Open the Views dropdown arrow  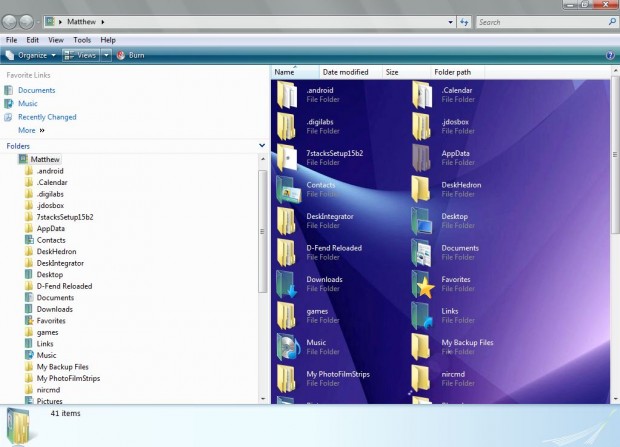tap(106, 55)
